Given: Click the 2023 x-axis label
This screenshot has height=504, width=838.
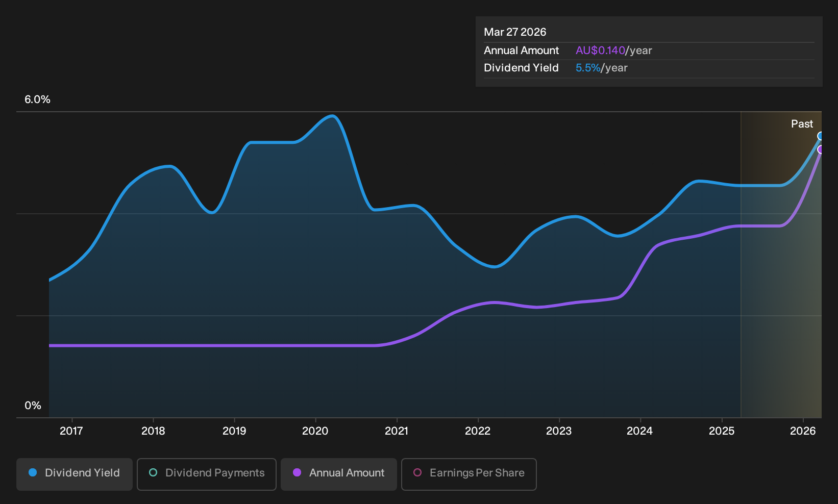Looking at the screenshot, I should [x=559, y=431].
